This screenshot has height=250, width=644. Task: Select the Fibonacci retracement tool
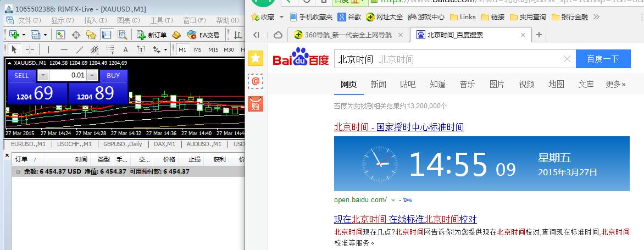click(110, 49)
